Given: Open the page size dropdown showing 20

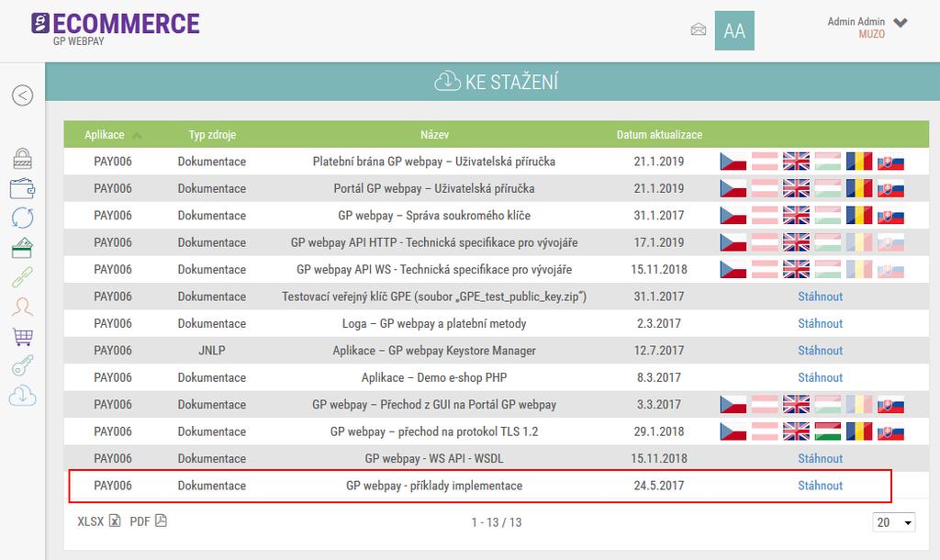Looking at the screenshot, I should tap(894, 522).
